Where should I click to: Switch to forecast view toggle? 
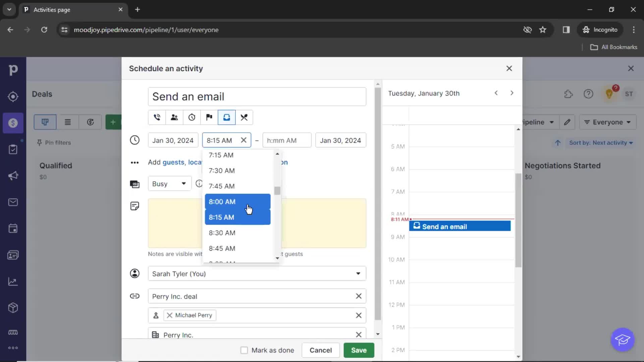pyautogui.click(x=90, y=122)
